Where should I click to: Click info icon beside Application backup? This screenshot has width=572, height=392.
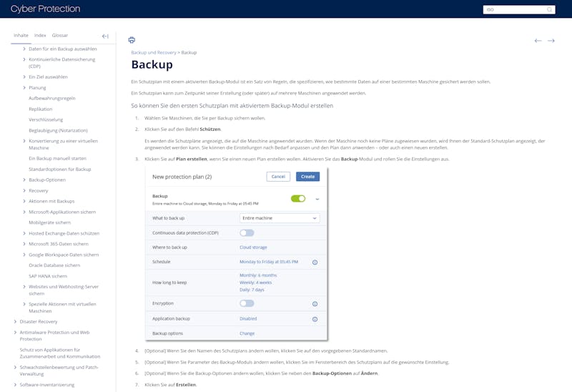315,319
